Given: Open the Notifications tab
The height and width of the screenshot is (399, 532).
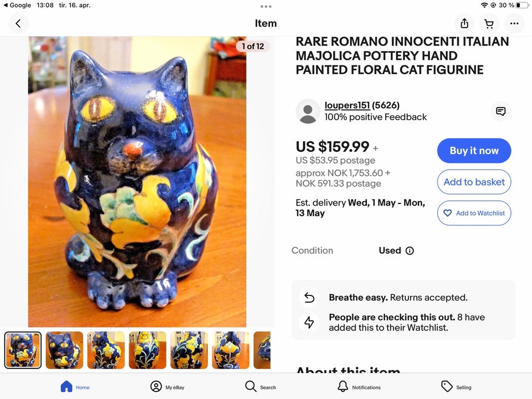Looking at the screenshot, I should pos(359,387).
